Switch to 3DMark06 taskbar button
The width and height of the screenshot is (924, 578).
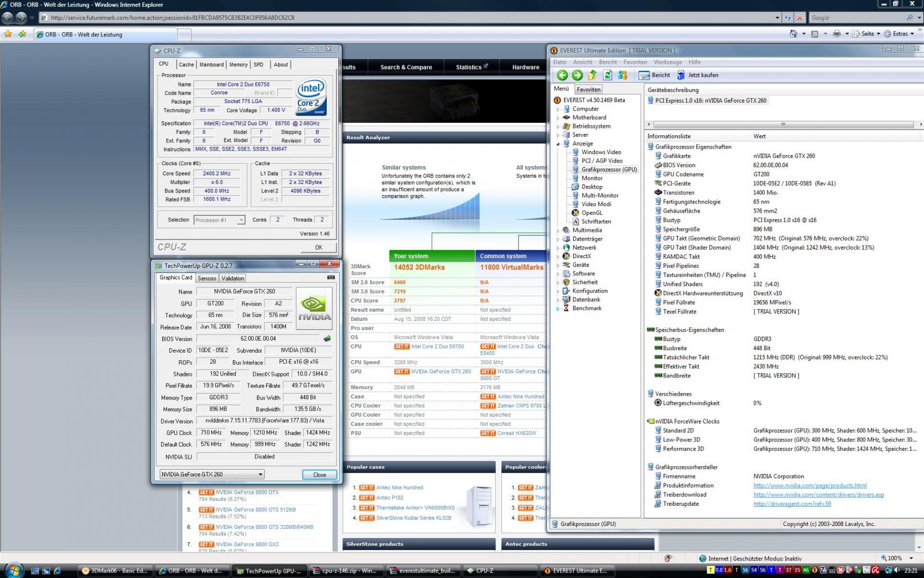(x=116, y=571)
